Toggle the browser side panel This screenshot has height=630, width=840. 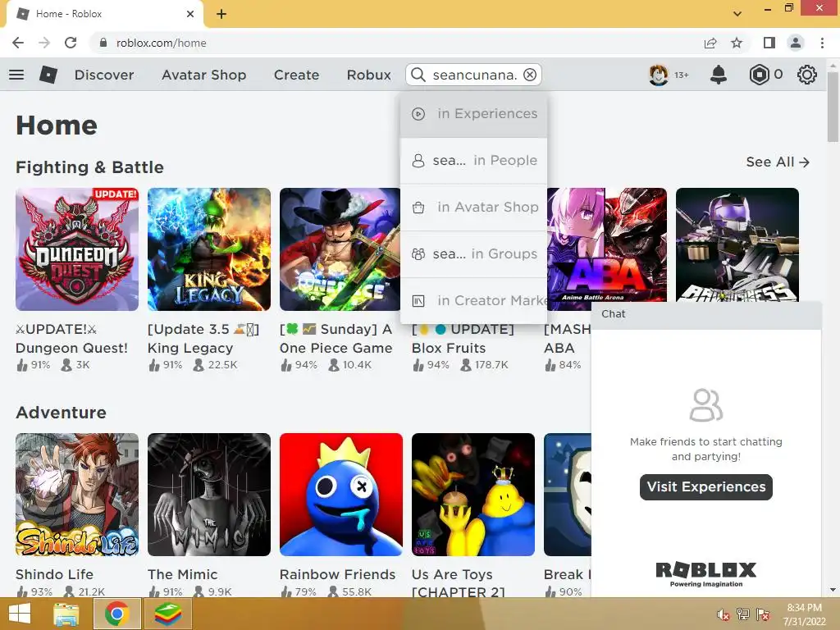coord(769,43)
